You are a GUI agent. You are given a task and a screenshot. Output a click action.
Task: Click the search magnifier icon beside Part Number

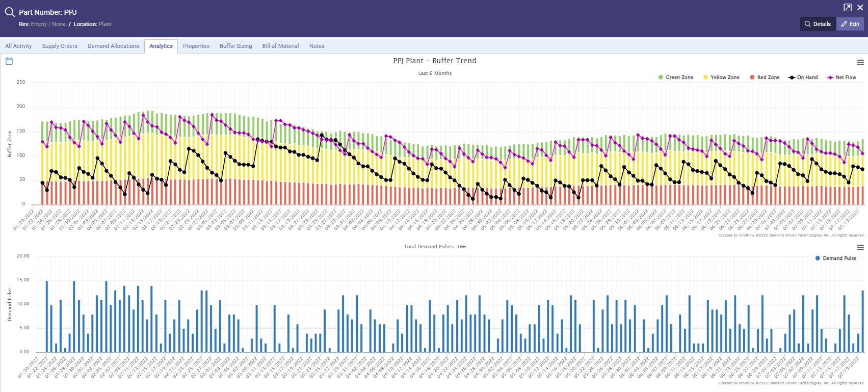pyautogui.click(x=10, y=12)
